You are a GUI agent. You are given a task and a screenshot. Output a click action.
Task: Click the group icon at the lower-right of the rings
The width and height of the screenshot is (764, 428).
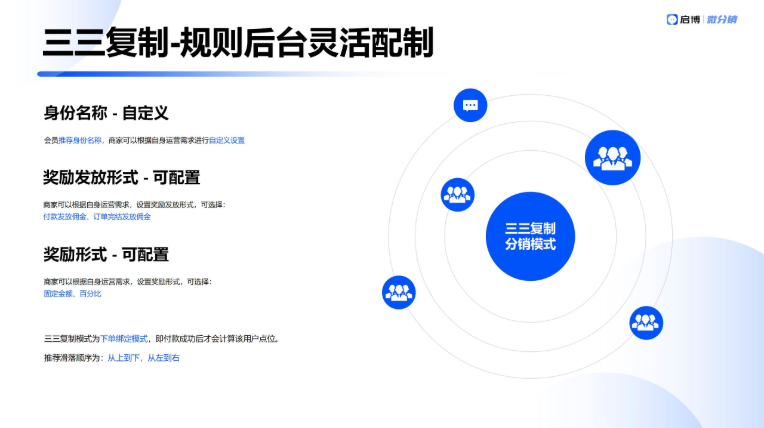point(646,323)
